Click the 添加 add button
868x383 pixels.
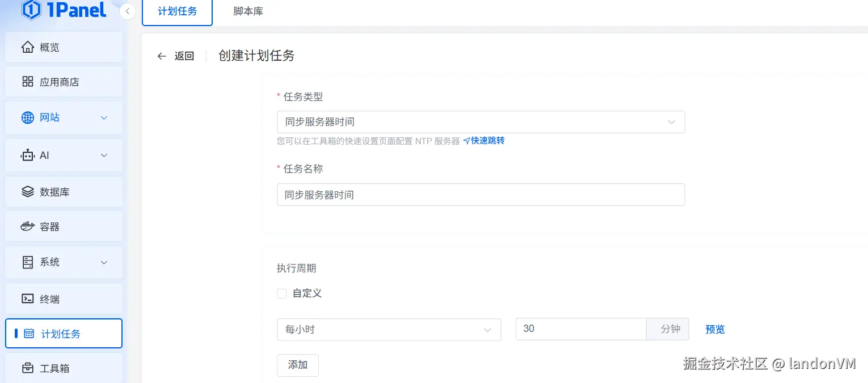pos(297,365)
